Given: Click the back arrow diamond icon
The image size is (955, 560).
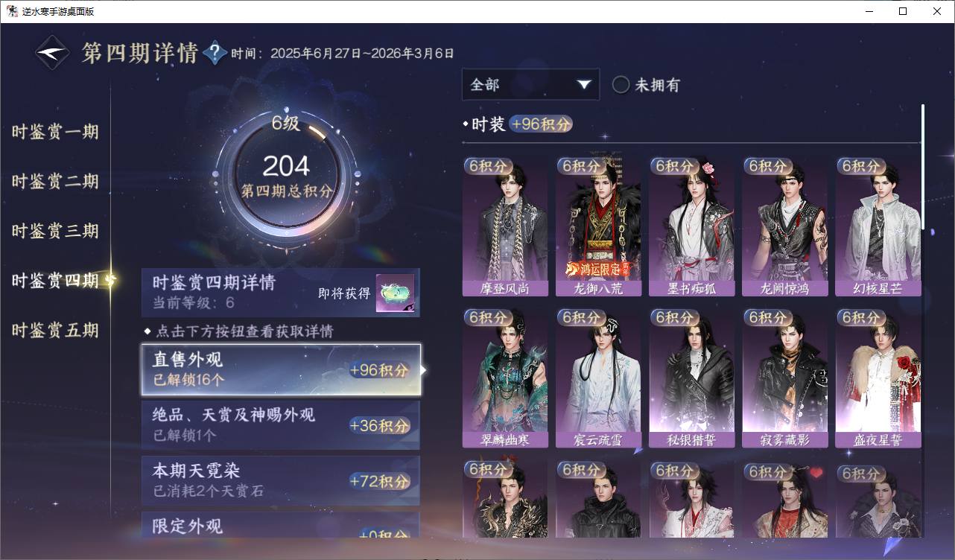Looking at the screenshot, I should (53, 53).
